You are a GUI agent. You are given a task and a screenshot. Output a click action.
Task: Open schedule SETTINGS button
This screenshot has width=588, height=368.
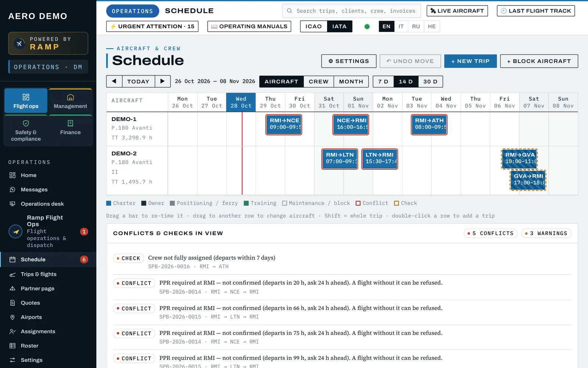tap(349, 61)
